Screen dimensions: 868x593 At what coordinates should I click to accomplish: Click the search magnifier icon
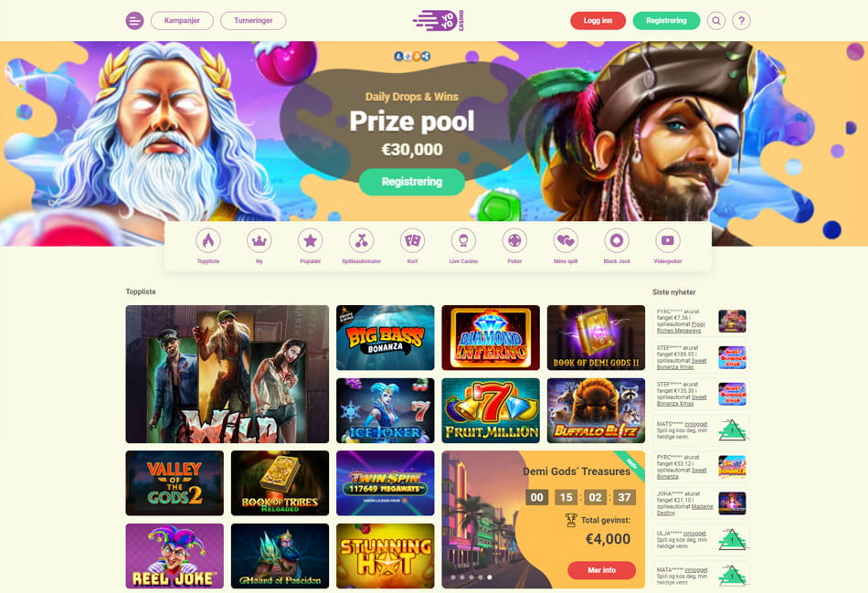click(x=716, y=20)
